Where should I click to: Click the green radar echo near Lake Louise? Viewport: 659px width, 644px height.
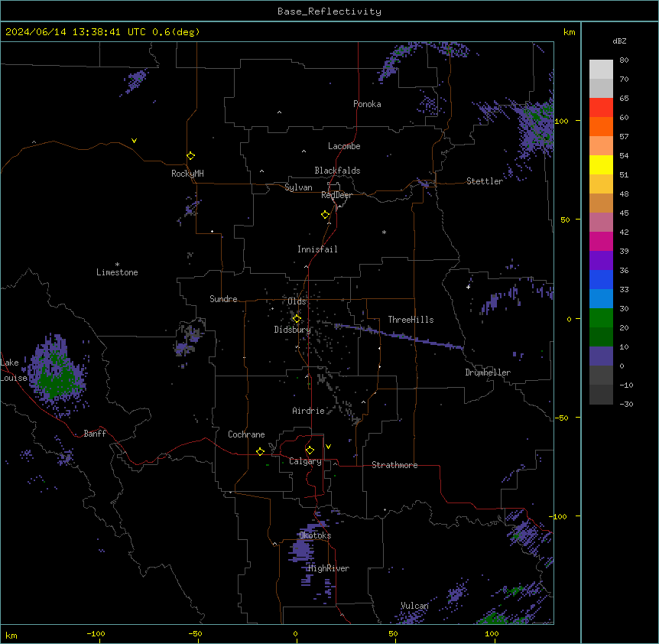click(x=54, y=376)
